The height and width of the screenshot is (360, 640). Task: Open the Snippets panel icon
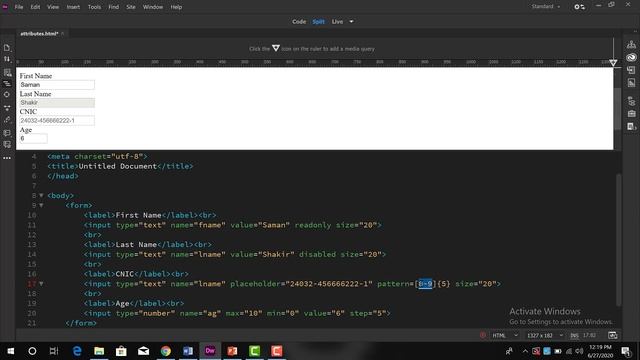point(631,127)
